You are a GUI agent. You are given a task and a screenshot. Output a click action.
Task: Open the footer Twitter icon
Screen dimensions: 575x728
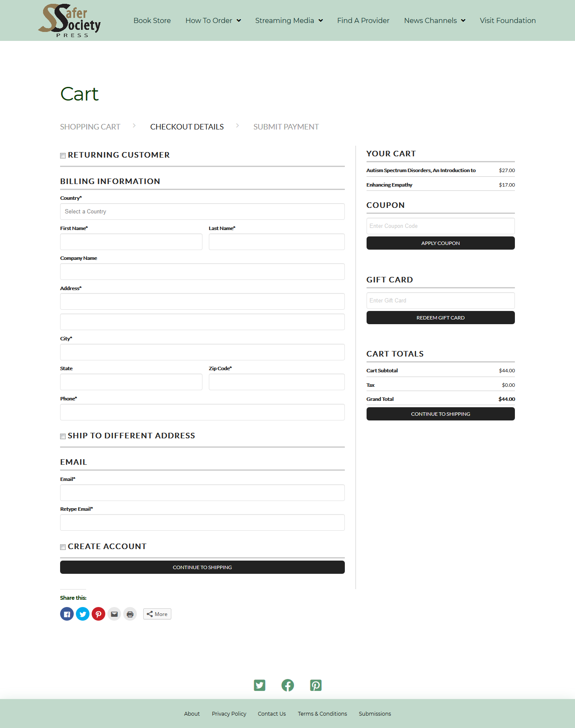click(260, 685)
